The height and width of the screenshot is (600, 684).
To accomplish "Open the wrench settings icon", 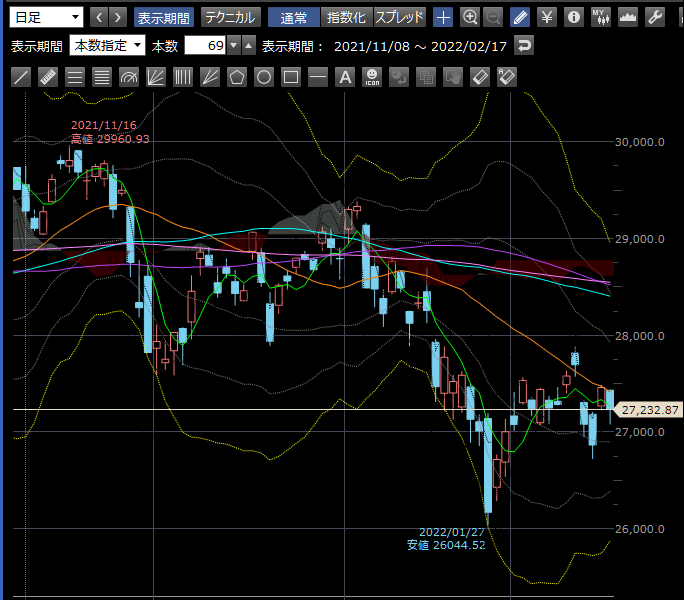I will (x=655, y=17).
